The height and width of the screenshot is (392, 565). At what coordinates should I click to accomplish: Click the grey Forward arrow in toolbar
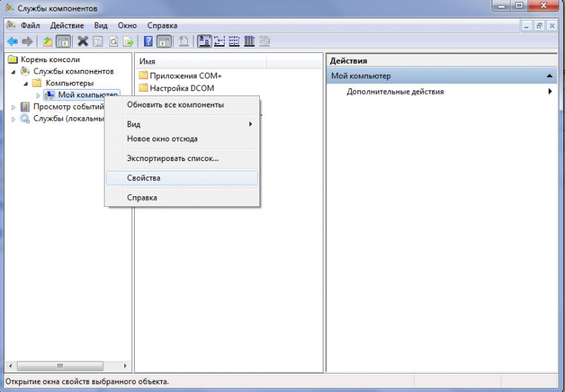tap(28, 42)
